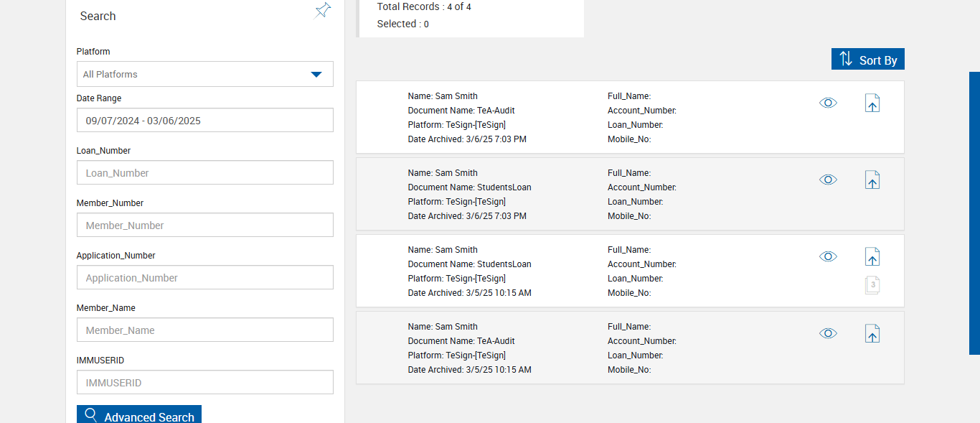This screenshot has width=980, height=423.
Task: Click eye icon for StudentsLoan archived 3/6/25
Action: click(x=828, y=180)
